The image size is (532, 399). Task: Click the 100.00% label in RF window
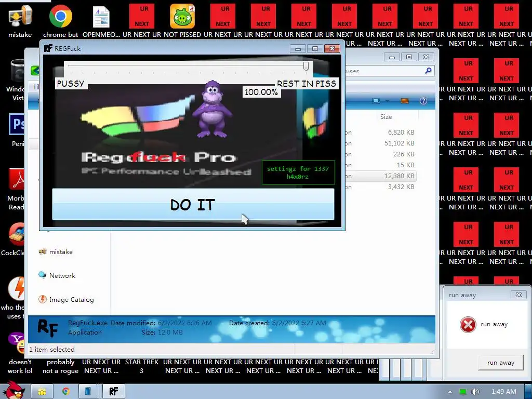coord(261,92)
